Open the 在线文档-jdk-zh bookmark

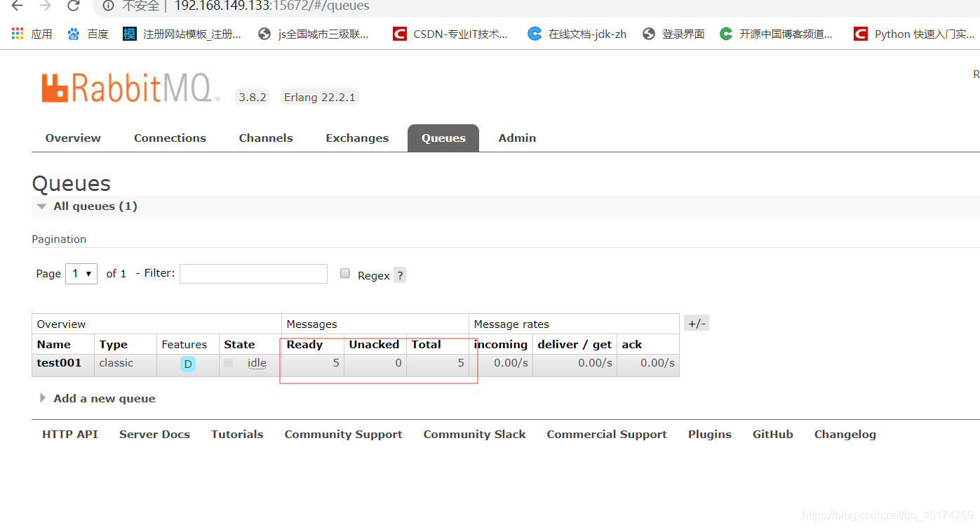click(x=577, y=34)
